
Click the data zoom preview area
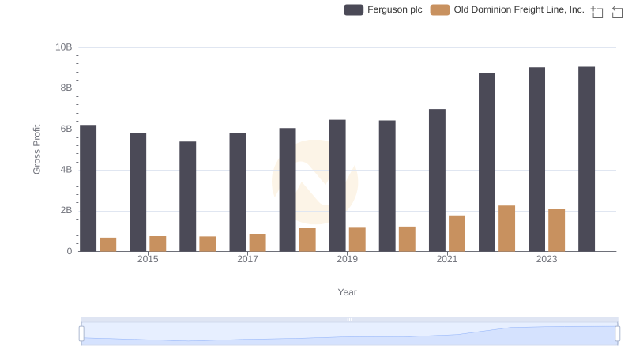(349, 334)
